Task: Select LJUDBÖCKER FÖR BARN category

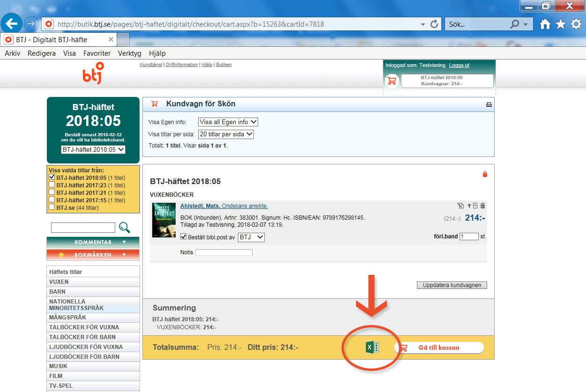Action: pyautogui.click(x=93, y=357)
